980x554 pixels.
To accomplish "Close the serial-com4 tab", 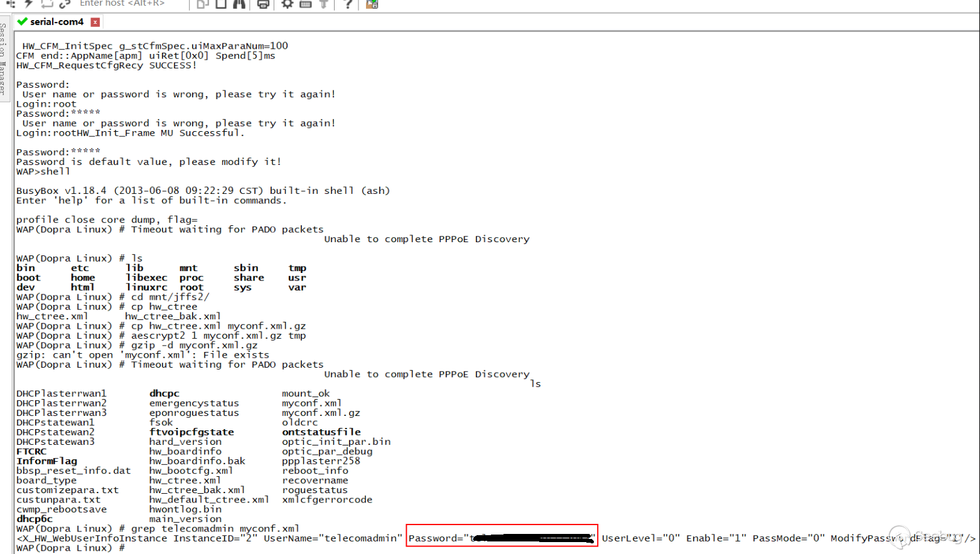I will 95,22.
